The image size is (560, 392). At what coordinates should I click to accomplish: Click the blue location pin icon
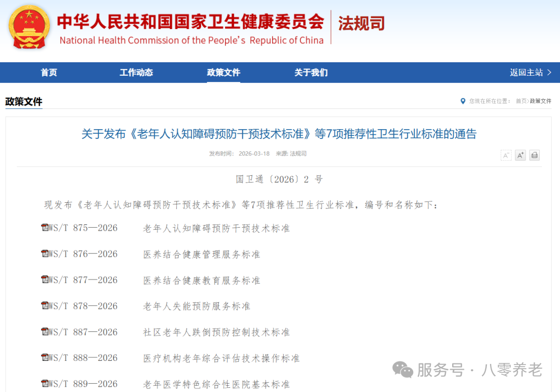click(x=463, y=101)
